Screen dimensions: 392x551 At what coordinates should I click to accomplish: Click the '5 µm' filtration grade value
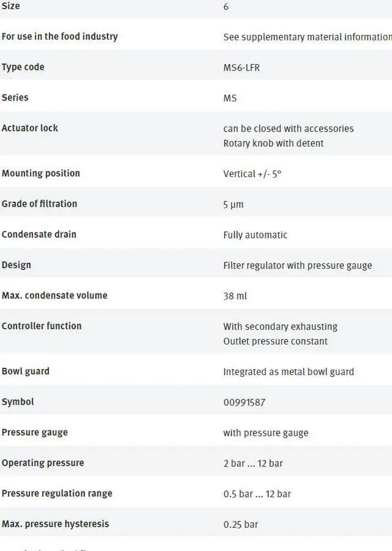click(x=233, y=205)
